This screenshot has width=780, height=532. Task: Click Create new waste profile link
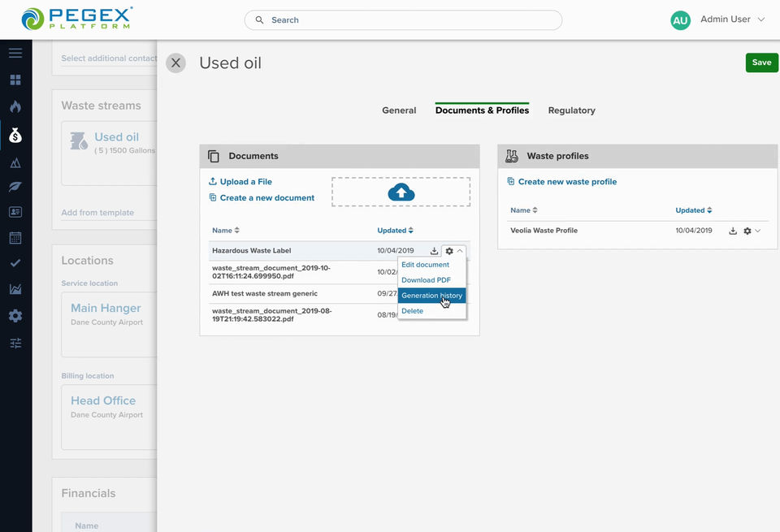pyautogui.click(x=561, y=182)
